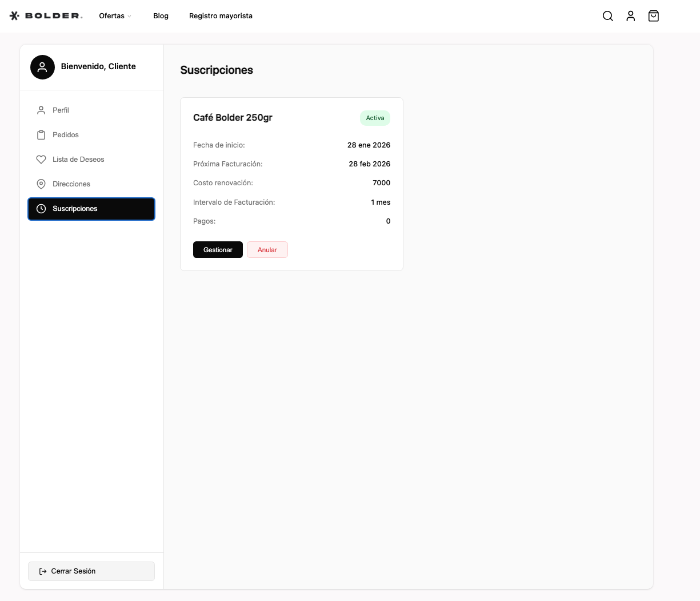Click the Pedidos clipboard icon
700x601 pixels.
click(x=41, y=135)
